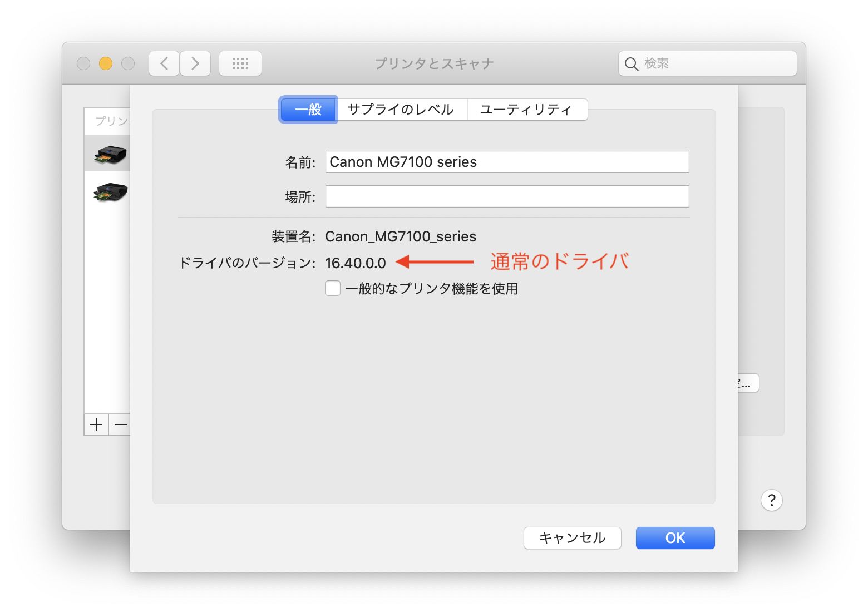
Task: Confirm with the OK button
Action: coord(675,538)
